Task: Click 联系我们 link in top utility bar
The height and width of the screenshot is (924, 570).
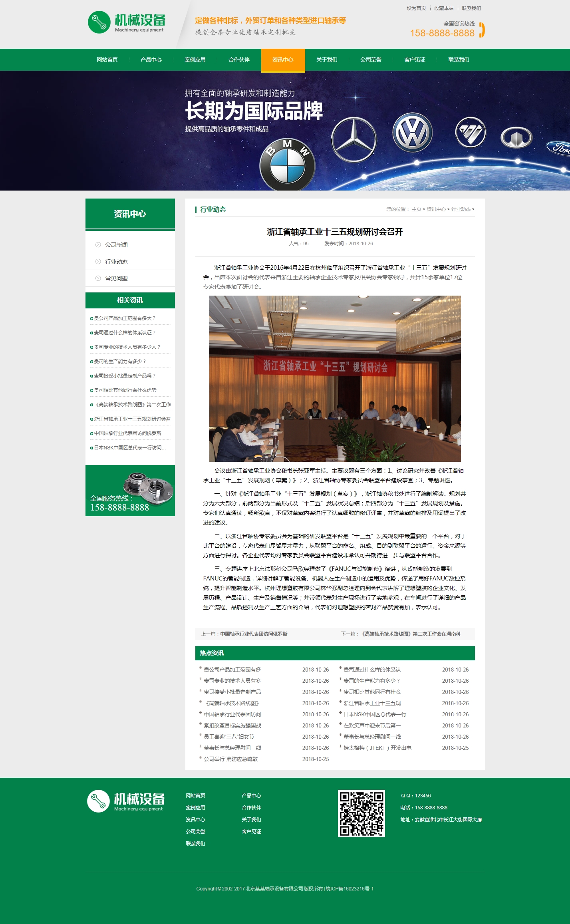Action: (x=471, y=8)
